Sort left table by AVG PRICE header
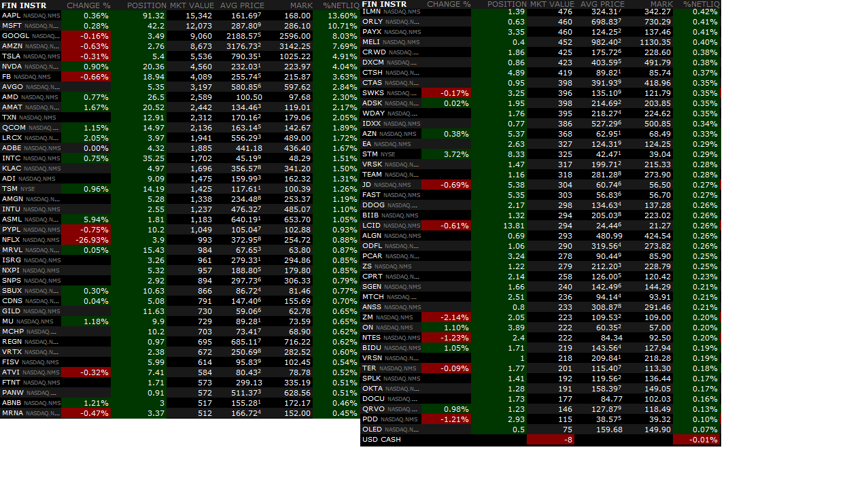This screenshot has width=868, height=490. [x=242, y=5]
